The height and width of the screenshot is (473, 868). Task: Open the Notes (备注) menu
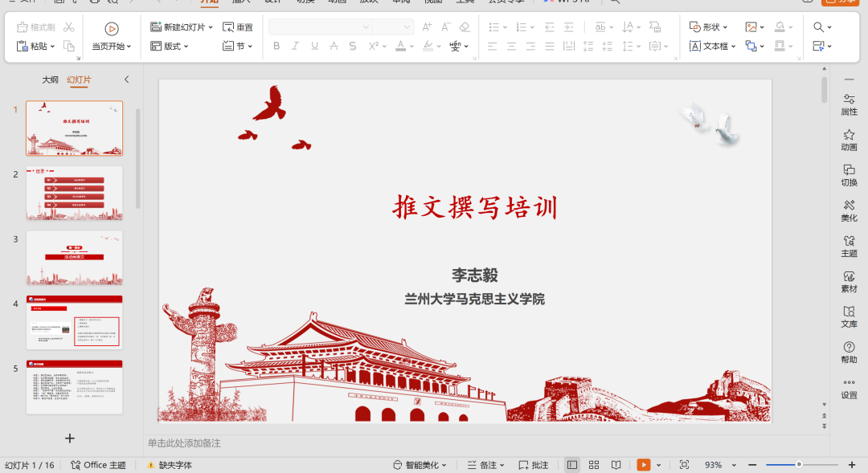click(486, 465)
